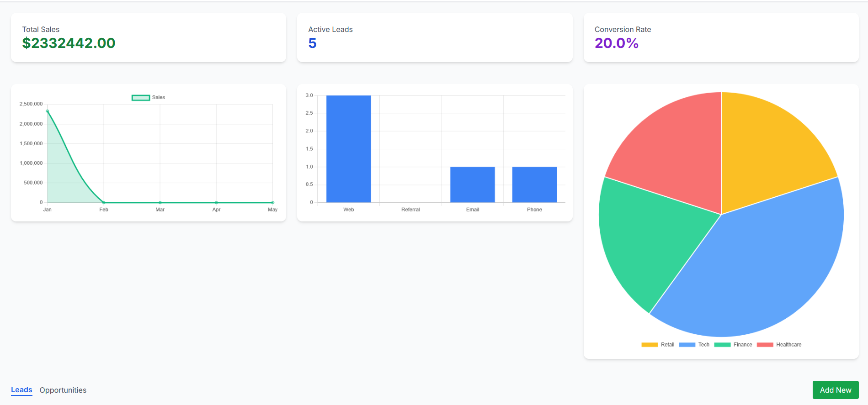Click the Referral axis label
Viewport: 868px width, 405px height.
(410, 210)
